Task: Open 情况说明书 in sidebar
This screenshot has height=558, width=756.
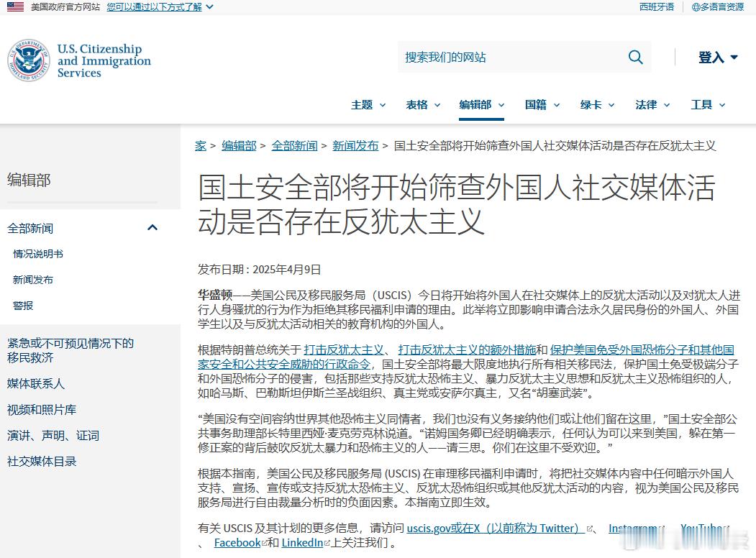Action: click(38, 254)
